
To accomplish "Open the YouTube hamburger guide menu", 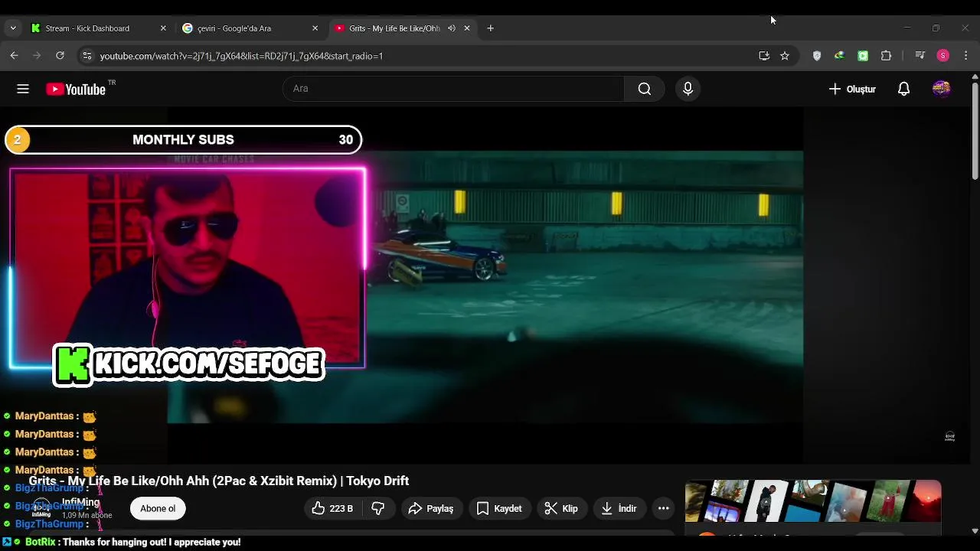I will click(x=23, y=89).
